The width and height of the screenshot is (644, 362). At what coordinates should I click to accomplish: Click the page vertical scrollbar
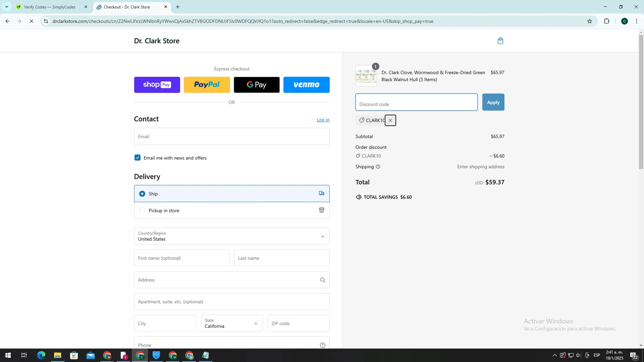641,103
